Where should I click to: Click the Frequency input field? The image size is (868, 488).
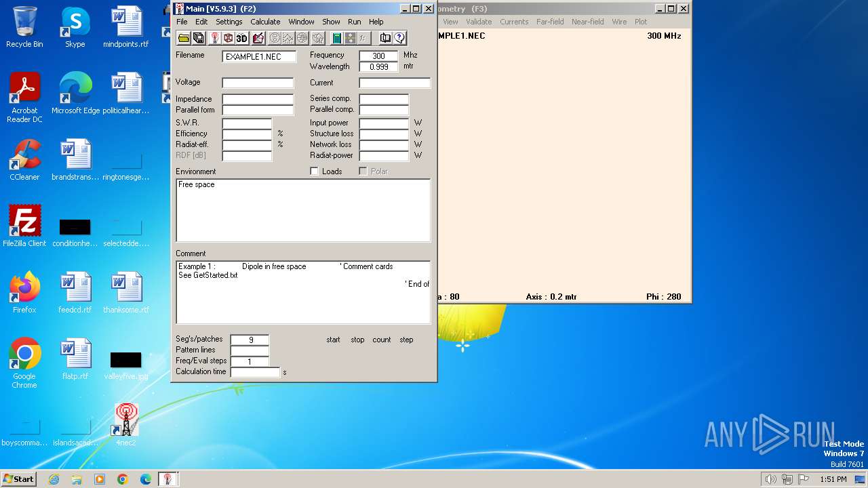click(378, 56)
